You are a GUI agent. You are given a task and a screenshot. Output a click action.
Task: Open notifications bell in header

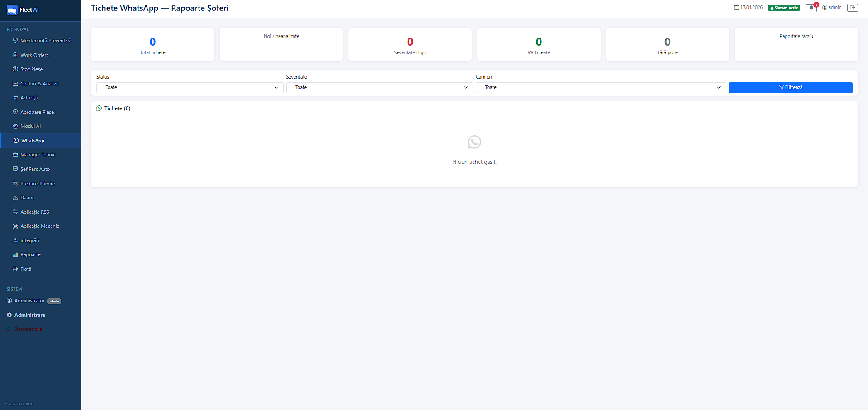811,8
